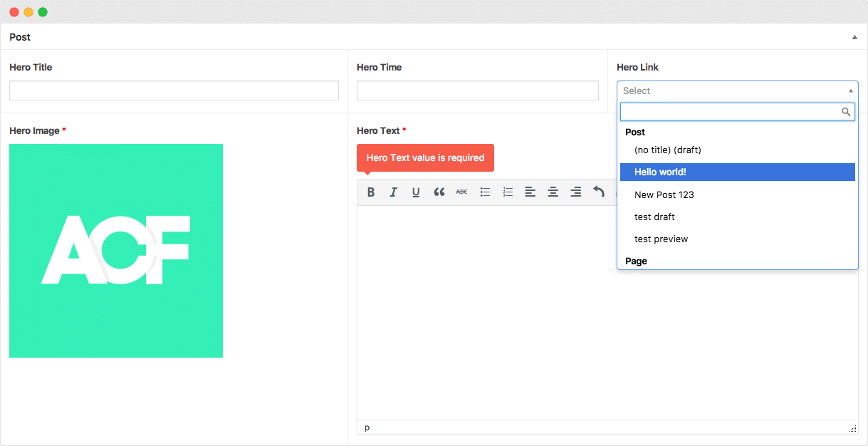Toggle italic formatting in editor toolbar
Image resolution: width=868 pixels, height=446 pixels.
point(393,192)
